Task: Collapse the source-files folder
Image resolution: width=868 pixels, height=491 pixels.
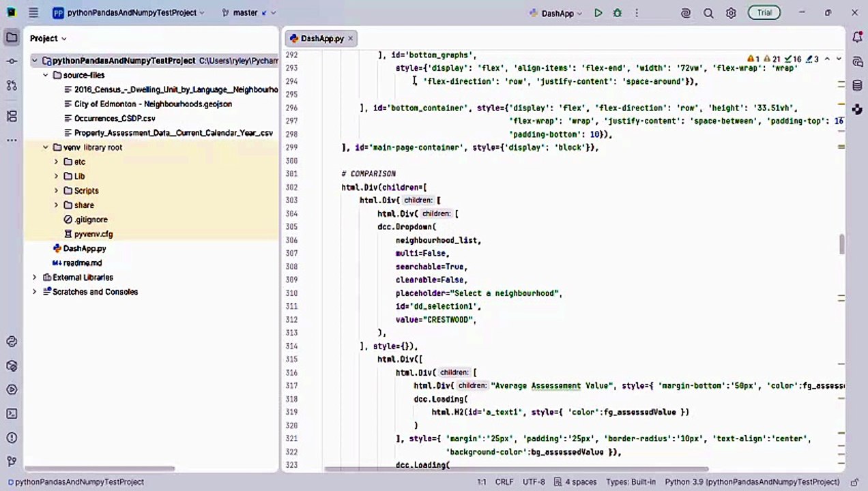Action: coord(45,75)
